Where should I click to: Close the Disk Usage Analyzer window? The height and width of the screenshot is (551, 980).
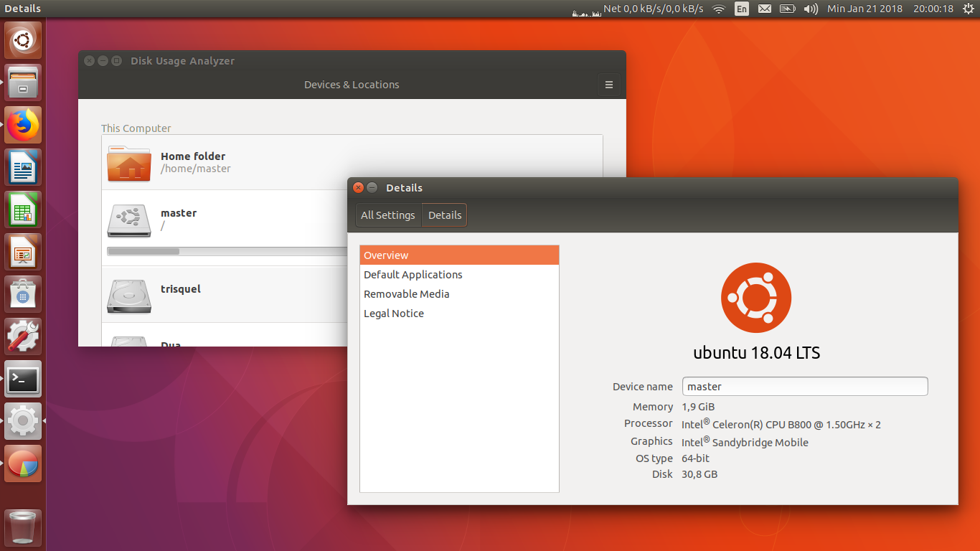[x=89, y=61]
